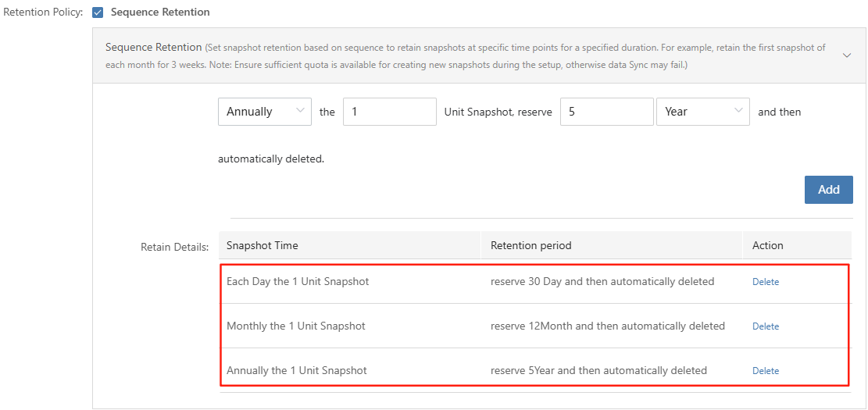868x410 pixels.
Task: Open the Annually frequency dropdown
Action: click(265, 112)
